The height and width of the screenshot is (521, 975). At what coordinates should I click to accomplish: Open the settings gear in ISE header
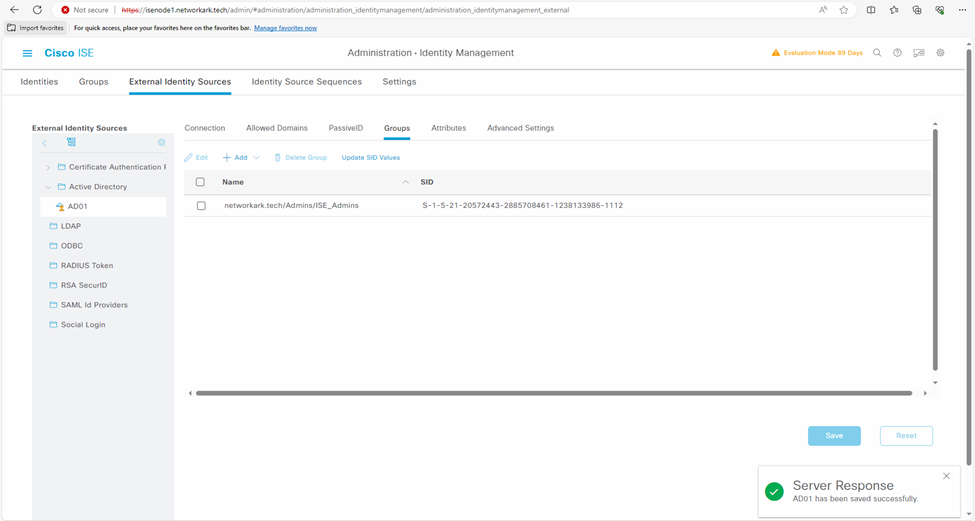click(940, 53)
